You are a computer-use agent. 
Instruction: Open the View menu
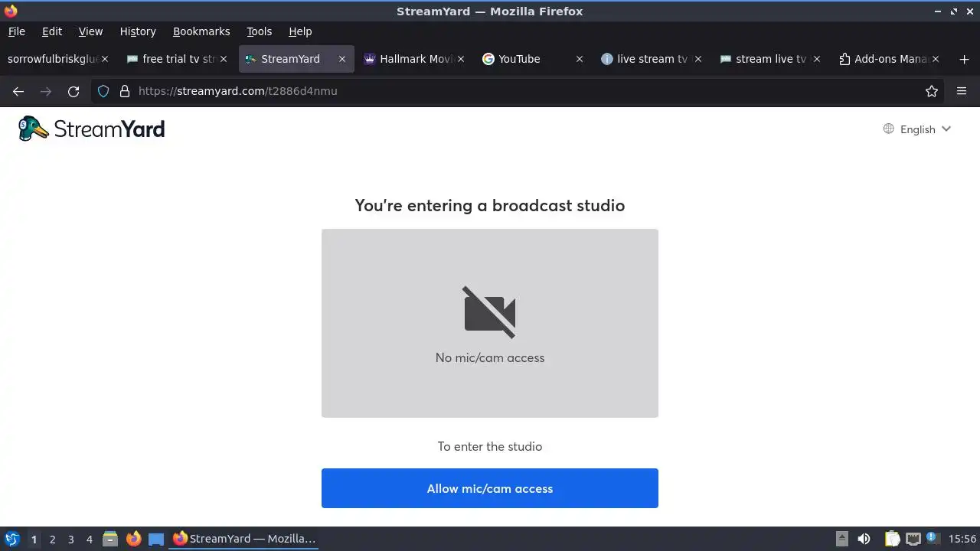tap(90, 31)
